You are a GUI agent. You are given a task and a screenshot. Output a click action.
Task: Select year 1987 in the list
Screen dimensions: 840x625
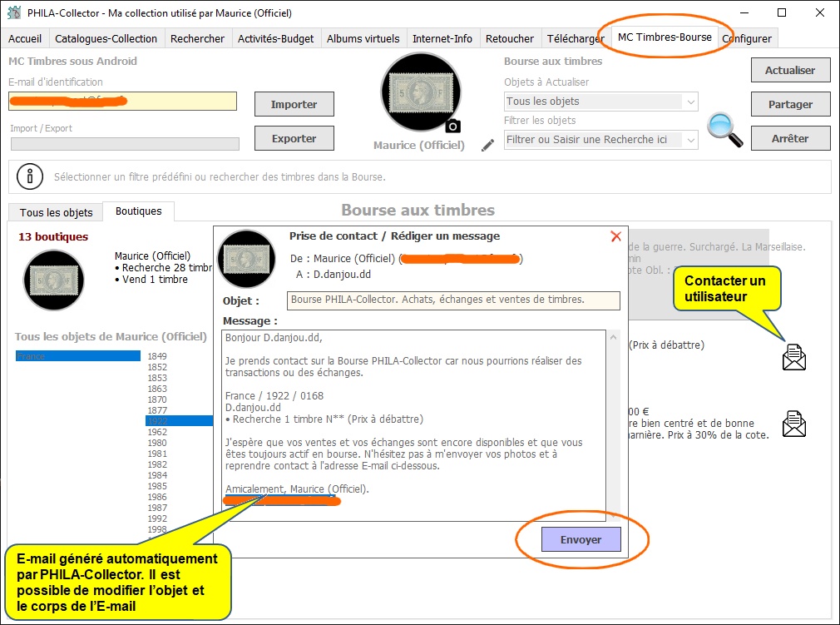pos(157,508)
